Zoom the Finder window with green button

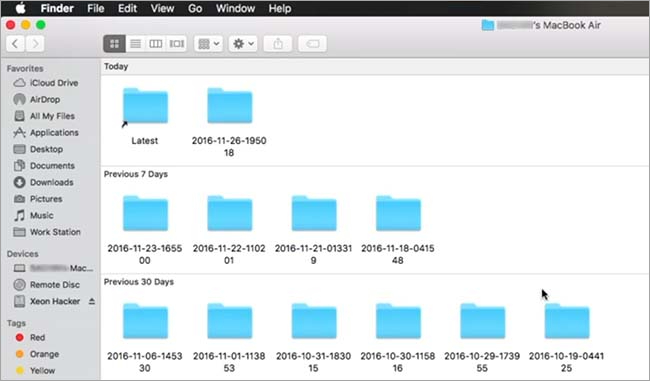point(41,25)
